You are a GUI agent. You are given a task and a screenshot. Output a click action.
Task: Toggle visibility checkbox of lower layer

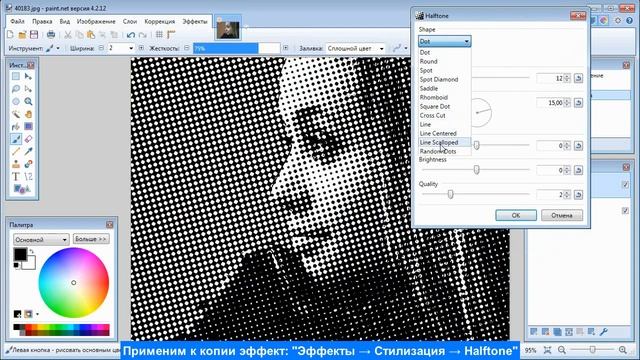[x=625, y=211]
